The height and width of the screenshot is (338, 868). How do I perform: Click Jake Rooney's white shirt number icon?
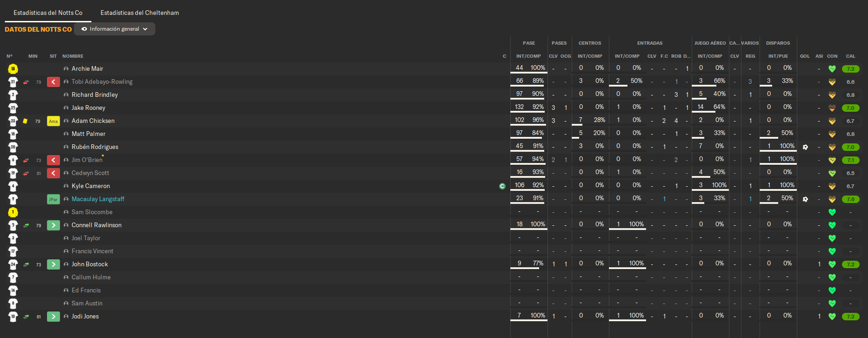click(x=13, y=108)
